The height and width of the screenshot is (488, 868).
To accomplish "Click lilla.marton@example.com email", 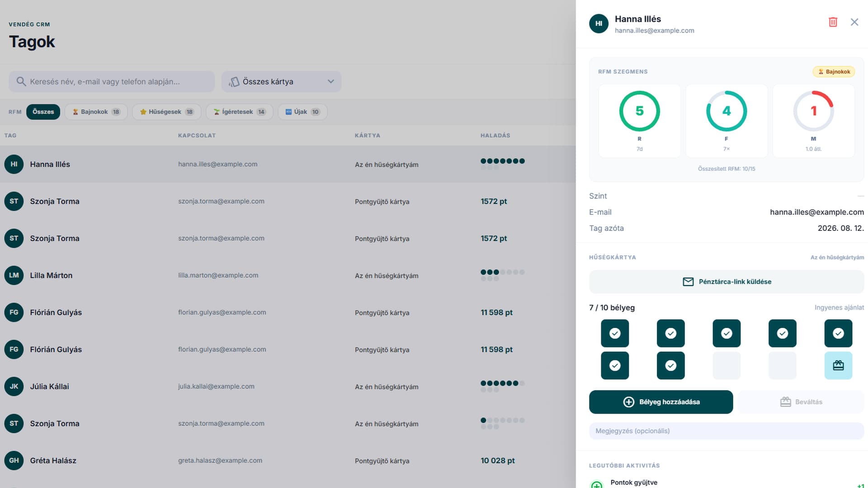I will point(218,276).
